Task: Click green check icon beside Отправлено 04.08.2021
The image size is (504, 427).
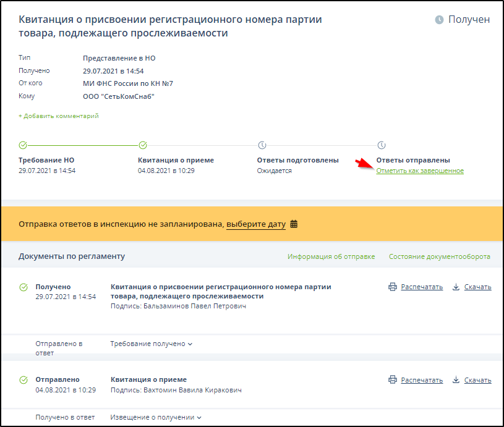Action: click(x=23, y=380)
